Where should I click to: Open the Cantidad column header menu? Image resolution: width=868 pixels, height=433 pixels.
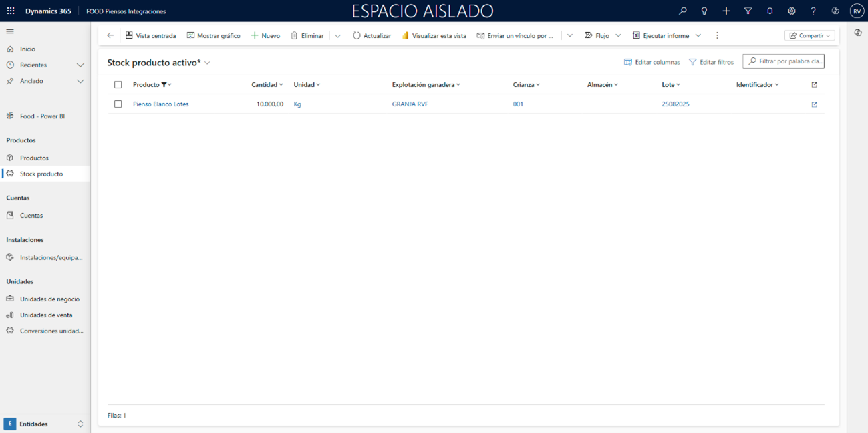(267, 85)
